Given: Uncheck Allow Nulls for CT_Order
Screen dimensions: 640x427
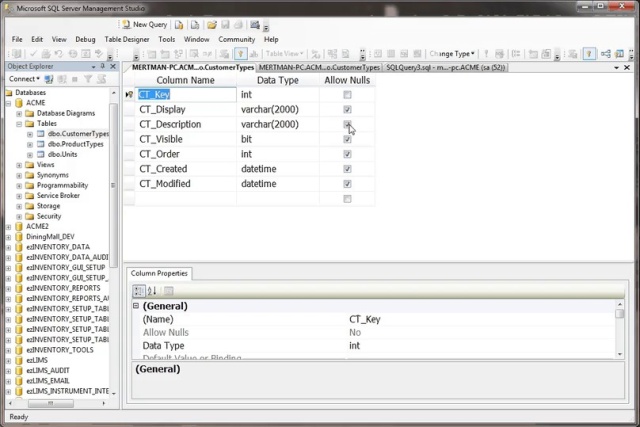Looking at the screenshot, I should point(347,154).
